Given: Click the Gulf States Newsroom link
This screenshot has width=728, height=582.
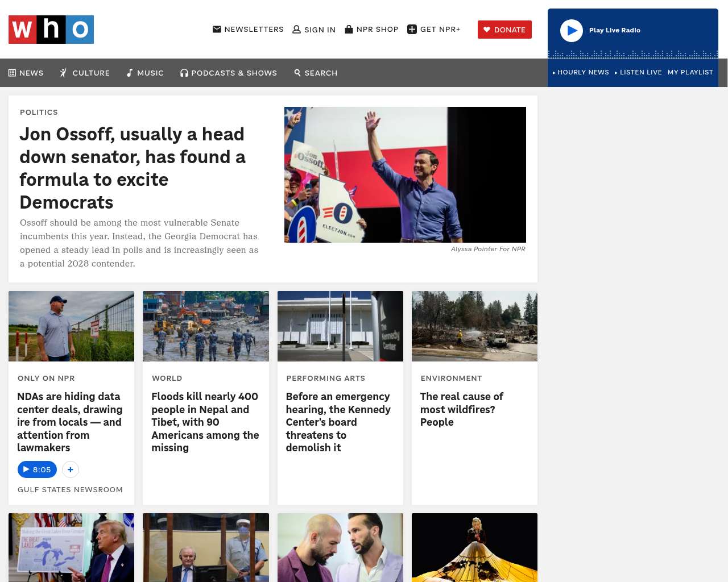Looking at the screenshot, I should [x=70, y=489].
